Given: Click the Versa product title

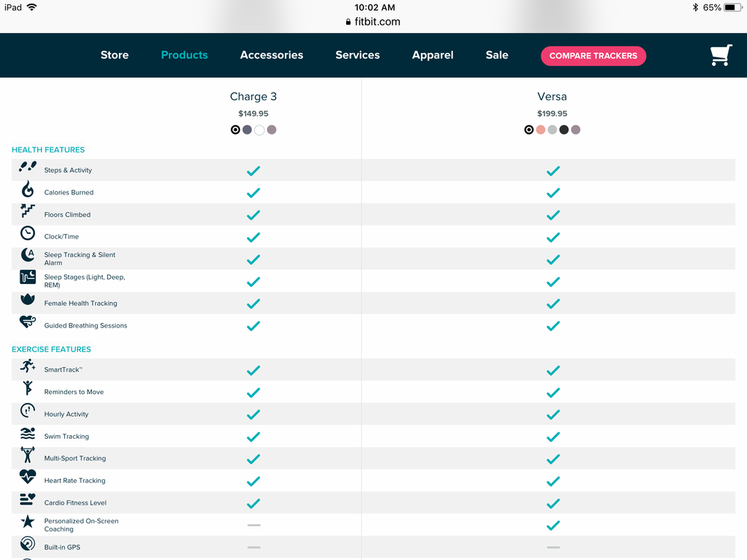Looking at the screenshot, I should 552,96.
